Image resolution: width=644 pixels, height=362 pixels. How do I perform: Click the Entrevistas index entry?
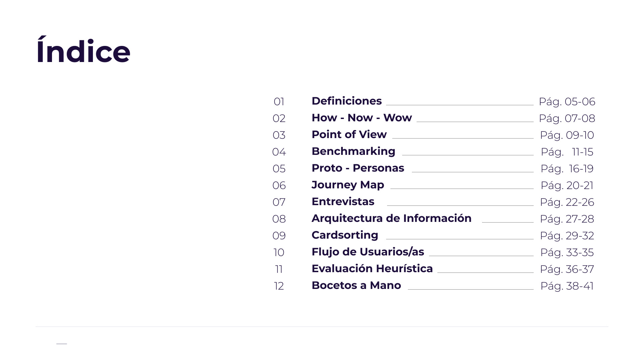[x=343, y=201]
